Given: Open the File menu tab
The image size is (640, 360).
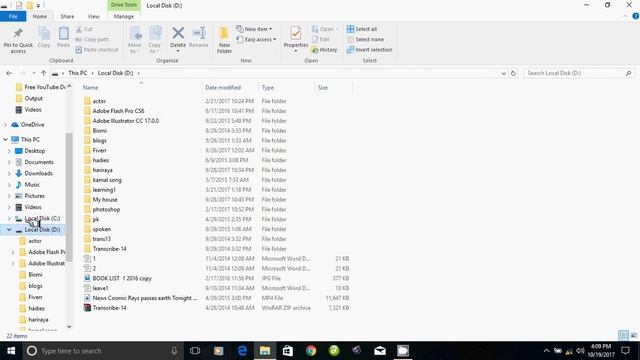Looking at the screenshot, I should click(x=13, y=16).
